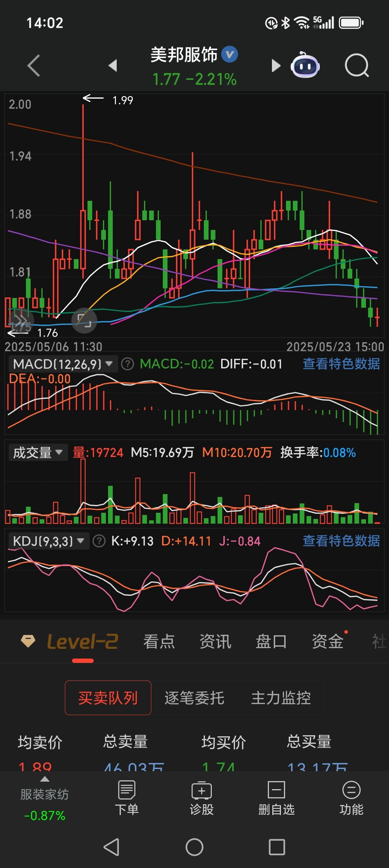Screen dimensions: 389x868
Task: Tap the 服装家纺 sector label
Action: click(x=45, y=795)
